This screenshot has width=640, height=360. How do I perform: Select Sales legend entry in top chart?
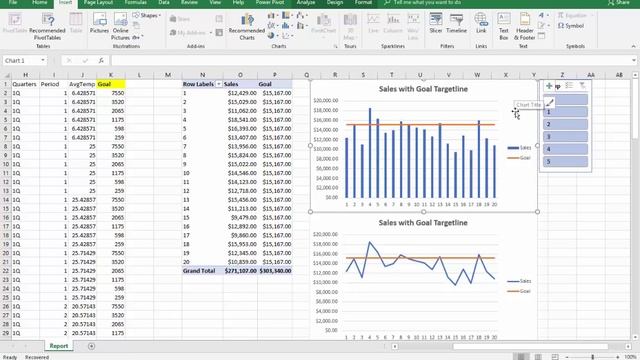point(520,148)
